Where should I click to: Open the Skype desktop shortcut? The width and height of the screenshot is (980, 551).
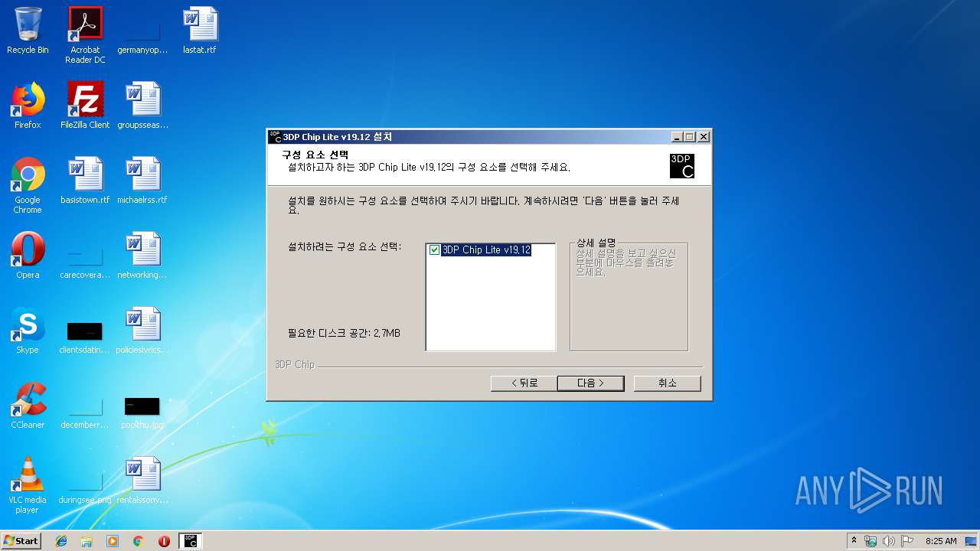click(x=28, y=331)
